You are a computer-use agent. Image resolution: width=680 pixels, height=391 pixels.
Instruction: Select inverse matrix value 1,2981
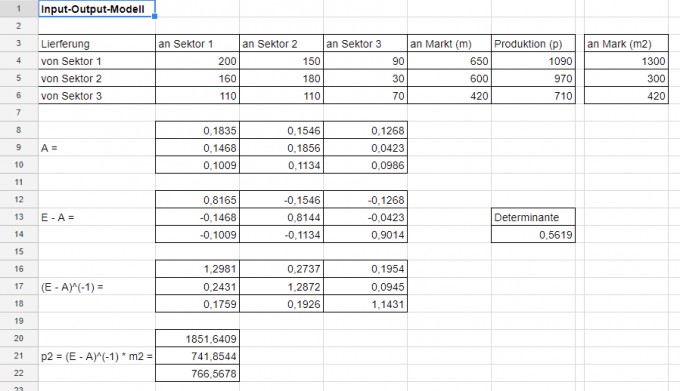[197, 269]
